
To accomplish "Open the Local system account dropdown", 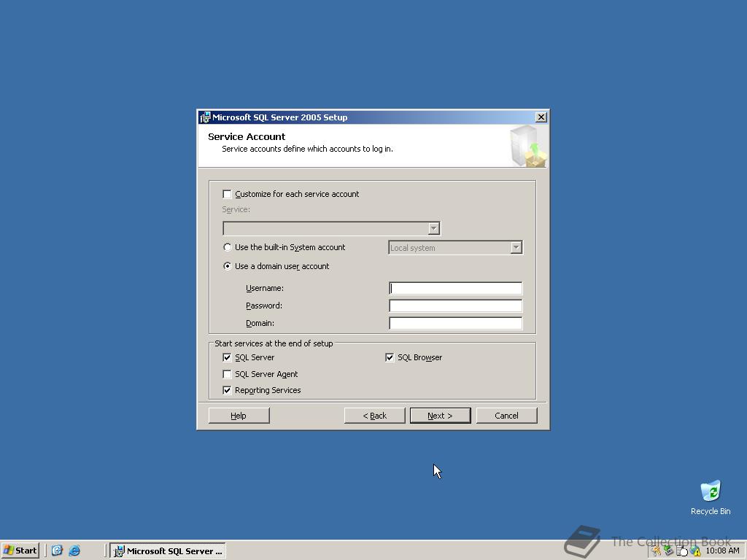I will pyautogui.click(x=516, y=248).
